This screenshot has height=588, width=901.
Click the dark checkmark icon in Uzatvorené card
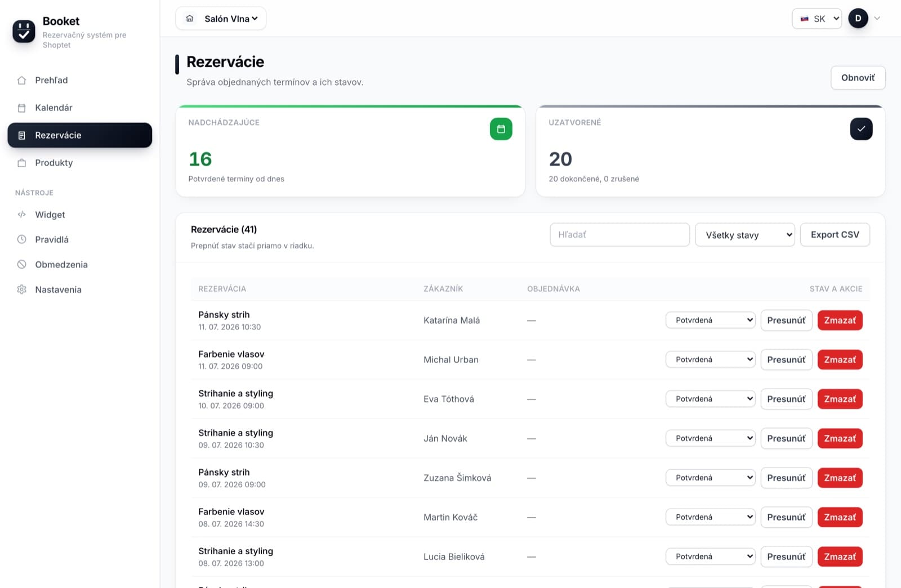coord(861,129)
